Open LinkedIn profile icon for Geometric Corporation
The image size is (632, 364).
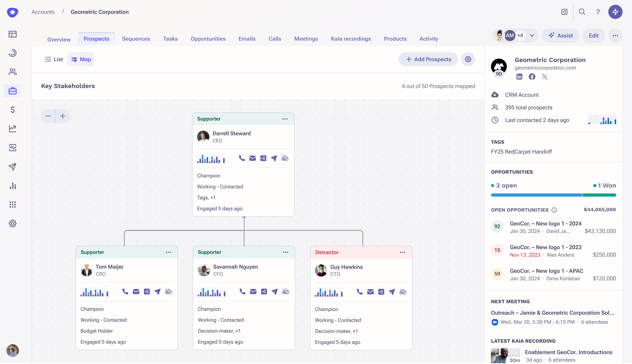point(519,77)
